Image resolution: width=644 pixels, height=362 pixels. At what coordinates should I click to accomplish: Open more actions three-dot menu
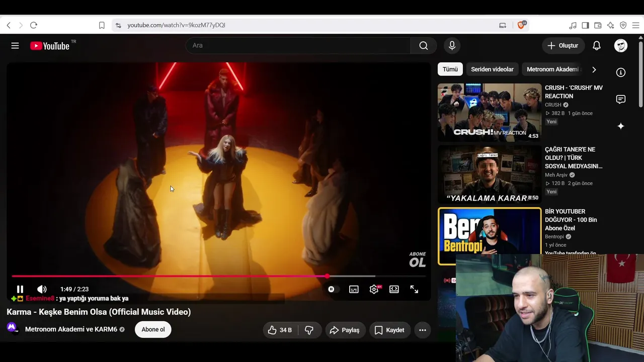(423, 330)
